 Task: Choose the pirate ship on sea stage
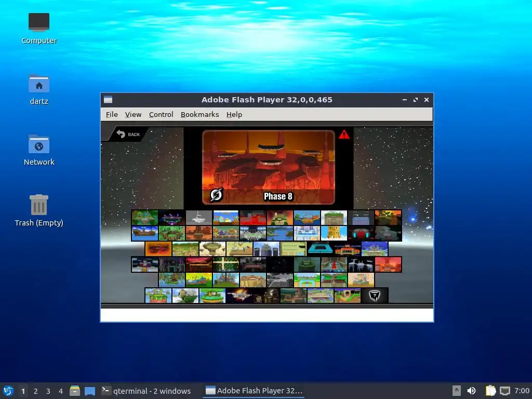click(145, 233)
